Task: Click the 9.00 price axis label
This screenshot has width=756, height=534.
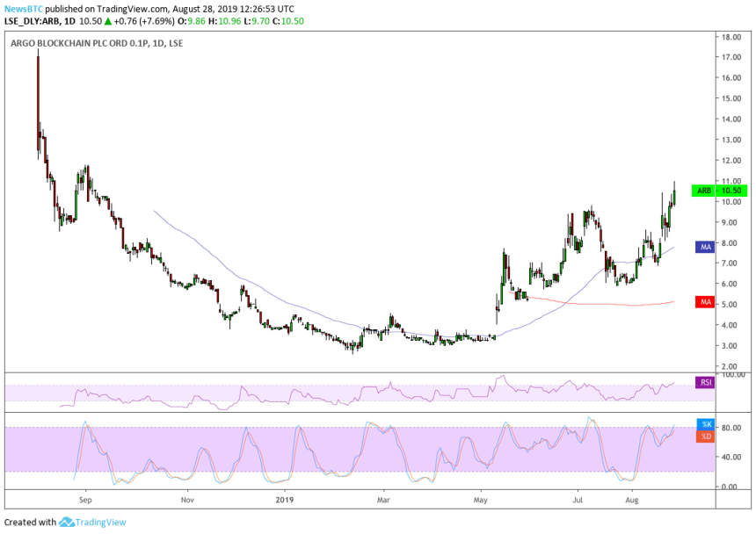Action: point(731,222)
